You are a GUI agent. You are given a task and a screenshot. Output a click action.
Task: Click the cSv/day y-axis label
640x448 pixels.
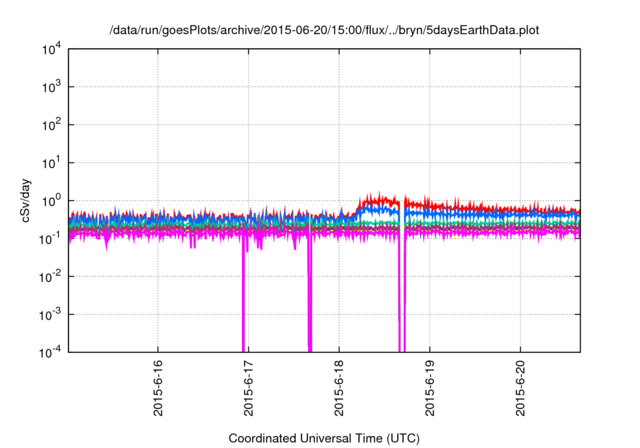click(x=26, y=200)
